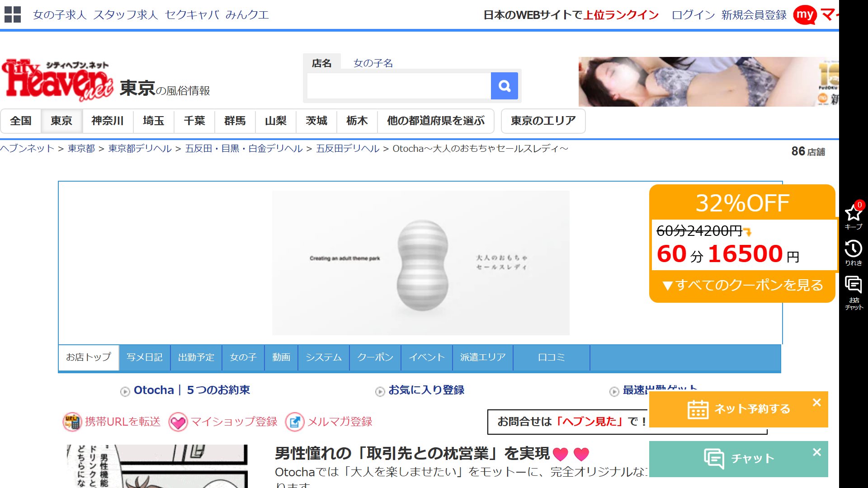868x488 pixels.
Task: Click the Otocha shop banner image
Action: (421, 263)
